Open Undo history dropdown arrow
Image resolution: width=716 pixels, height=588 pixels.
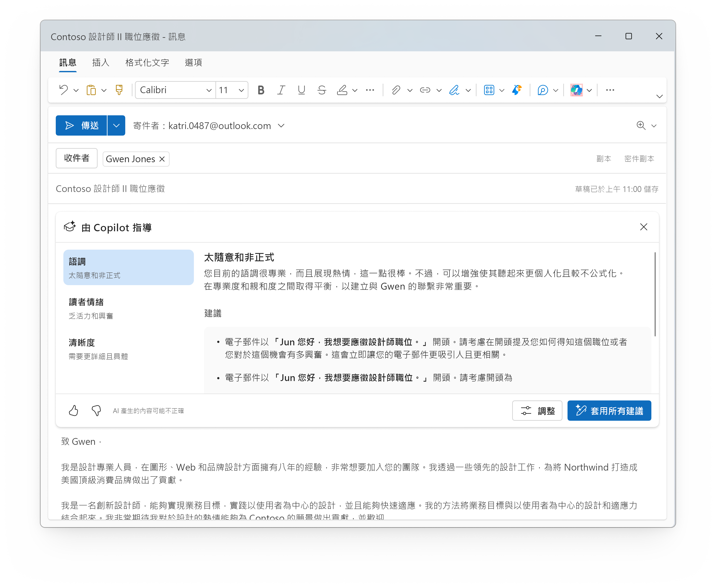(76, 90)
